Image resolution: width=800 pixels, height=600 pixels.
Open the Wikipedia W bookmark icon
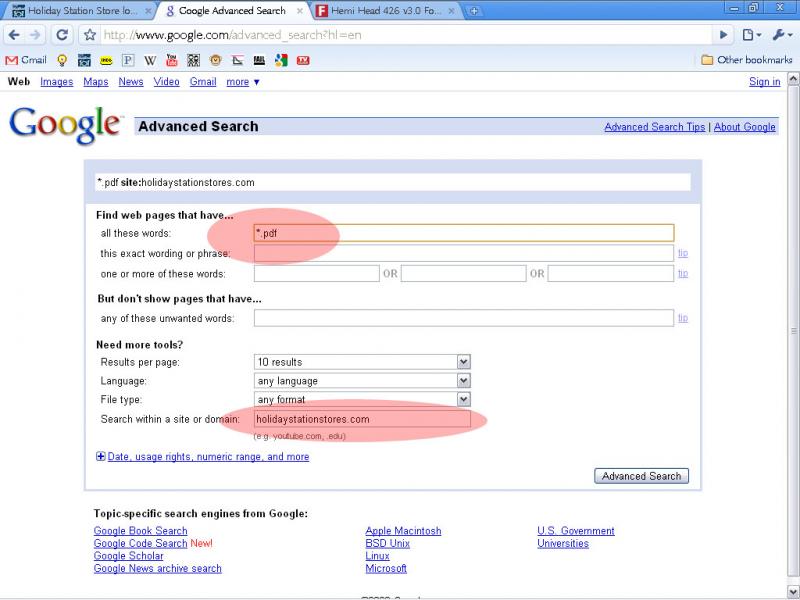click(149, 60)
